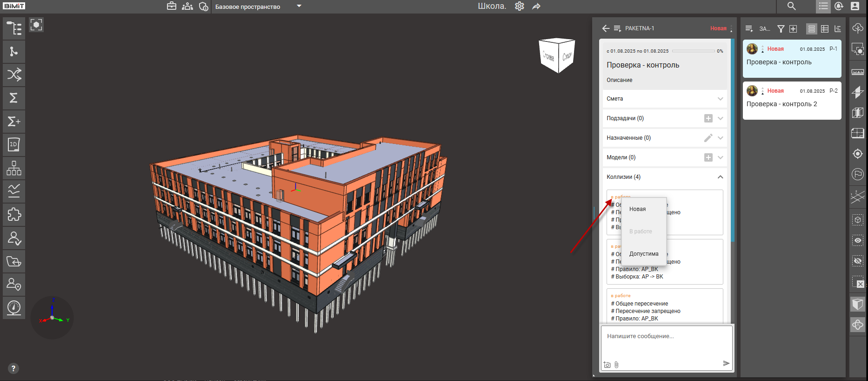Click the send message arrow button

pos(726,363)
